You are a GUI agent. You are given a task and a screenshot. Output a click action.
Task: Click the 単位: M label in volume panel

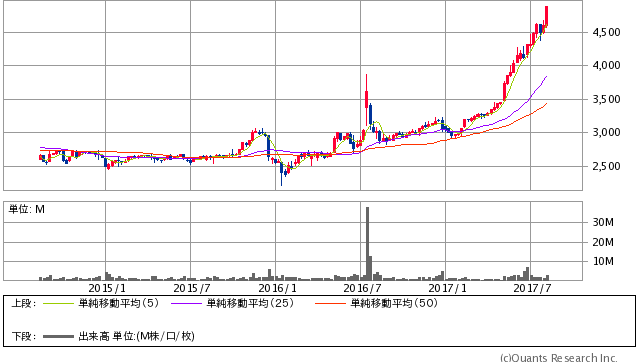pos(27,209)
